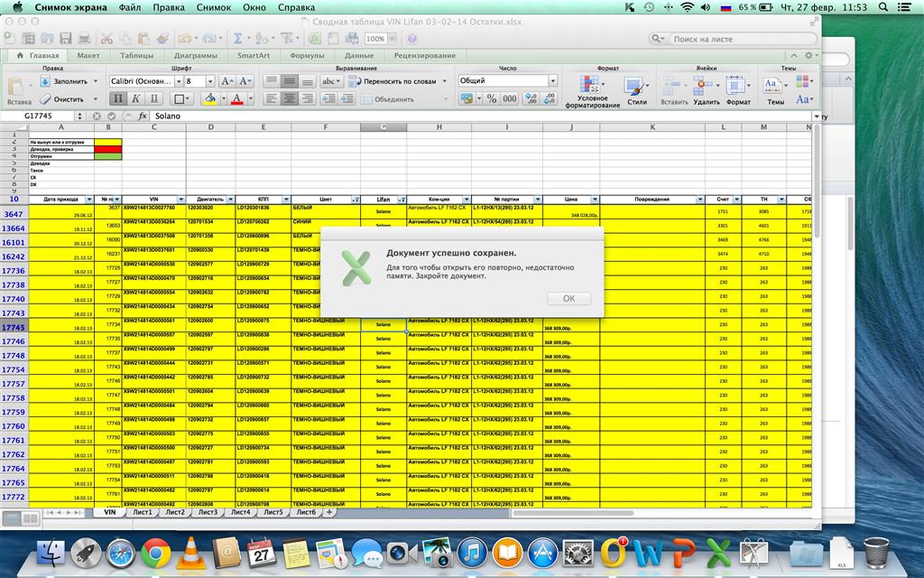Switch to the Формулы ribbon tab
The width and height of the screenshot is (924, 578).
[307, 55]
